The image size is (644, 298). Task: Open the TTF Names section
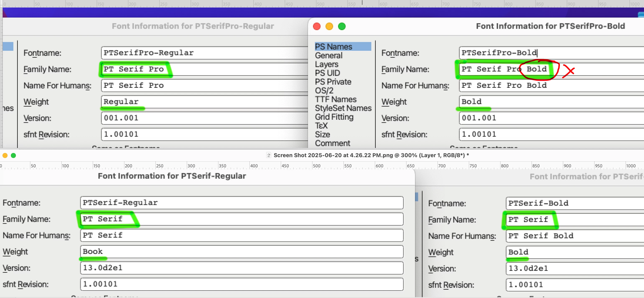pyautogui.click(x=336, y=99)
